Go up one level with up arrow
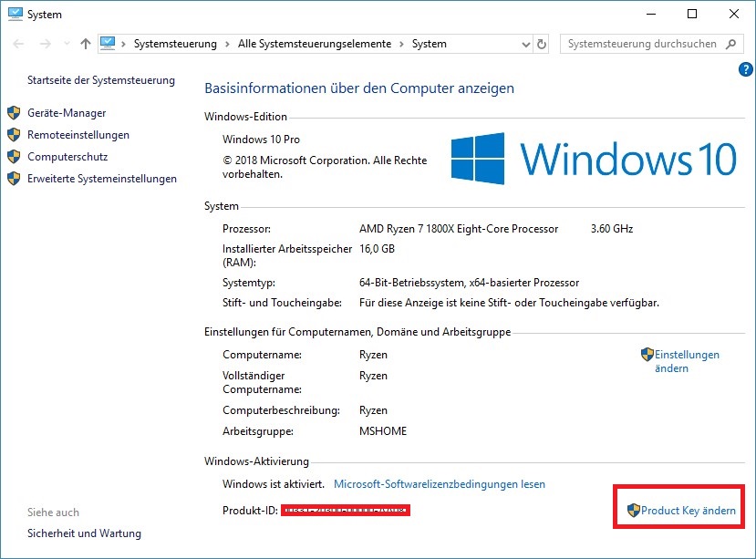Image resolution: width=756 pixels, height=559 pixels. click(x=86, y=44)
